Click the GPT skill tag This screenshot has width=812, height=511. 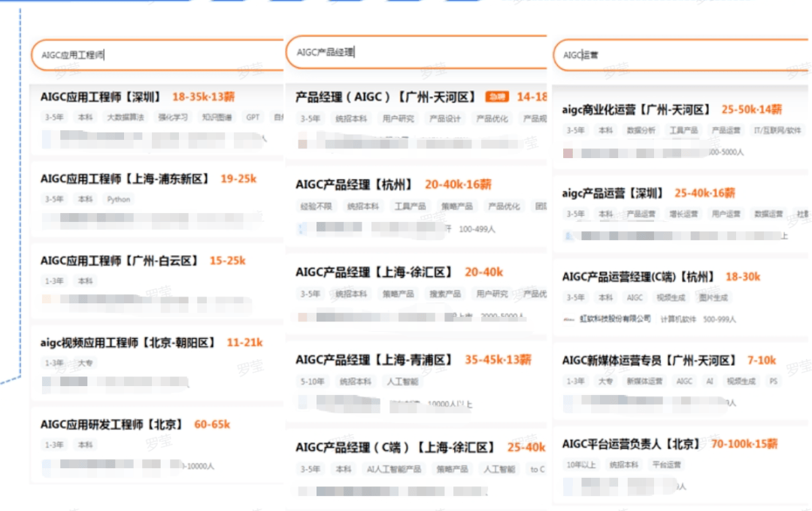pos(253,117)
